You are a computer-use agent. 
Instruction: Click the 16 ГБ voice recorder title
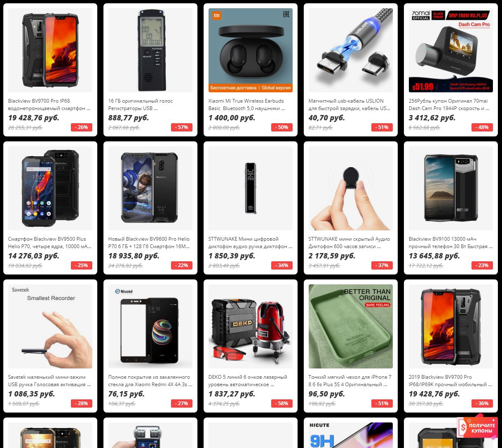pos(141,105)
